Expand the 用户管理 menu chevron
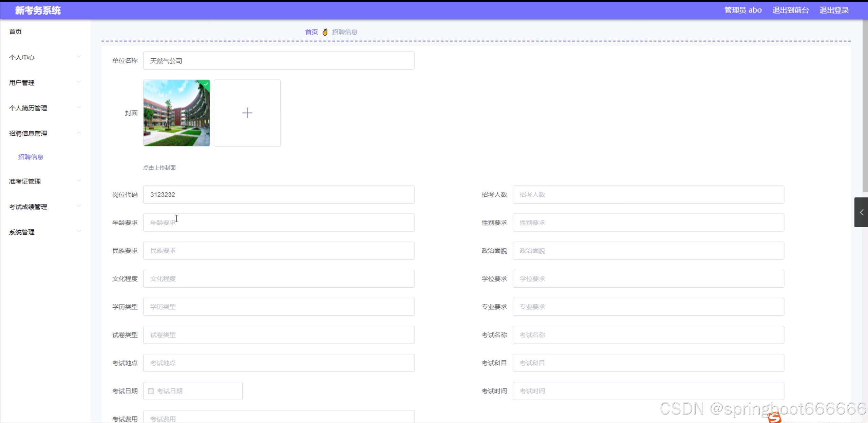The image size is (868, 423). tap(79, 82)
